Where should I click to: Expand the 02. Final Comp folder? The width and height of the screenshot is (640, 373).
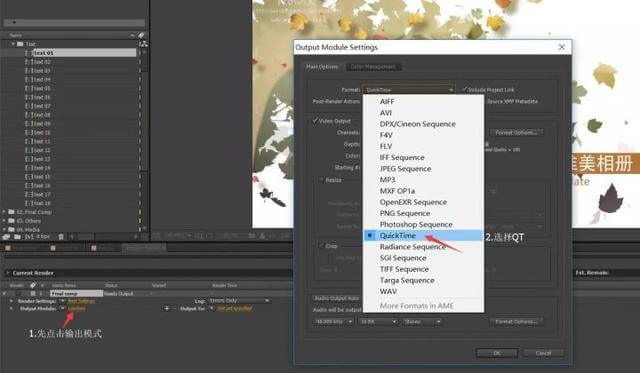pyautogui.click(x=4, y=212)
